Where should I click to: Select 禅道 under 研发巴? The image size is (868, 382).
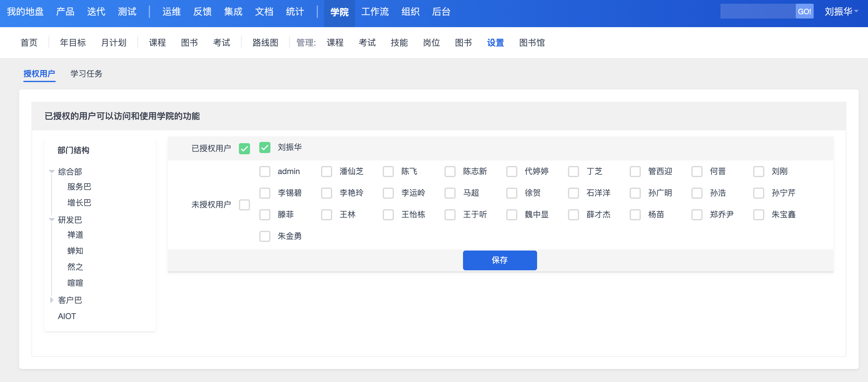75,235
